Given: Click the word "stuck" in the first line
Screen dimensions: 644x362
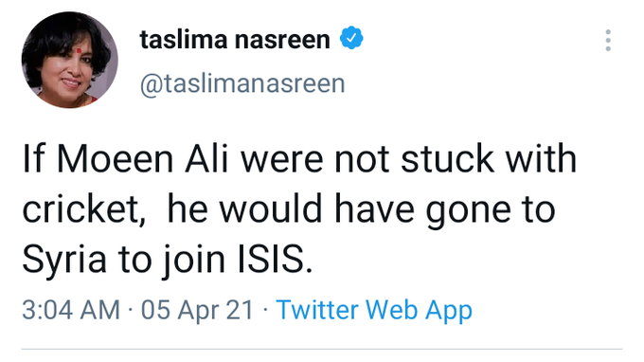Looking at the screenshot, I should coord(447,159).
